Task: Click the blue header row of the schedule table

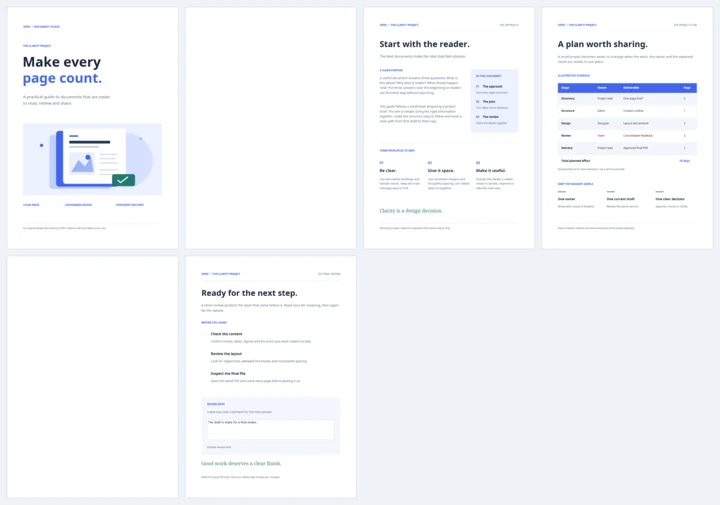Action: (x=627, y=88)
